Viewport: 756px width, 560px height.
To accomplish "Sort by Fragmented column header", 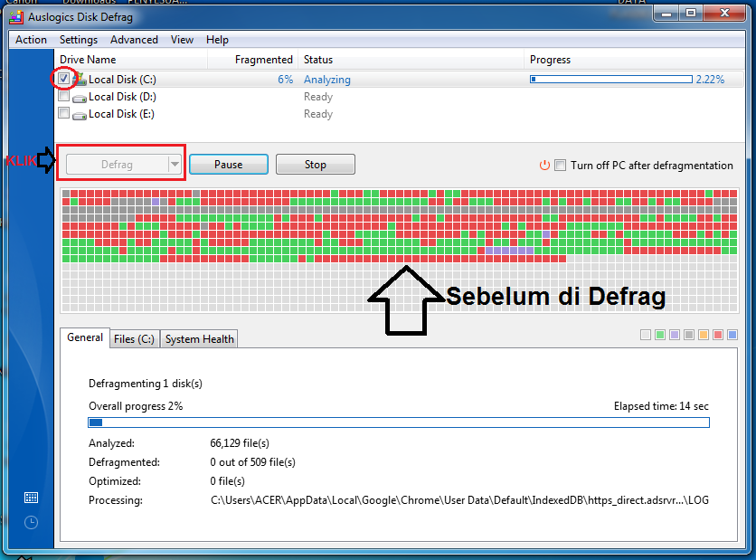I will (252, 60).
